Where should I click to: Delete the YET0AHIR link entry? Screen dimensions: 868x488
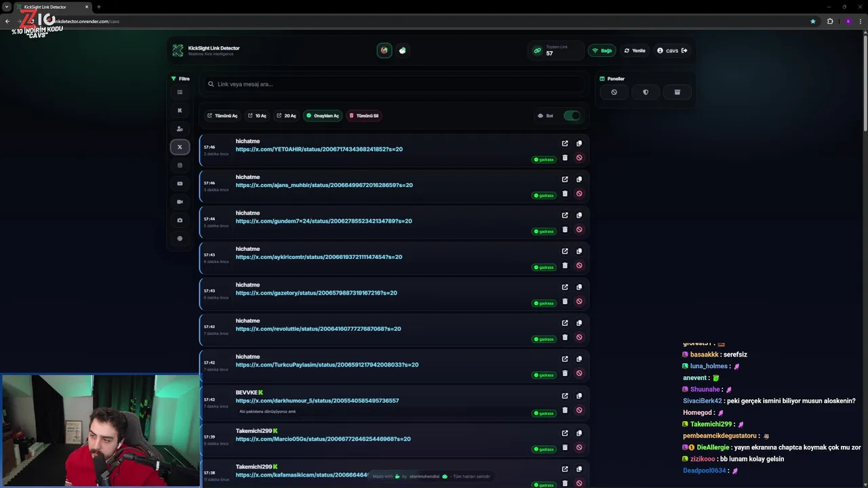pyautogui.click(x=565, y=158)
